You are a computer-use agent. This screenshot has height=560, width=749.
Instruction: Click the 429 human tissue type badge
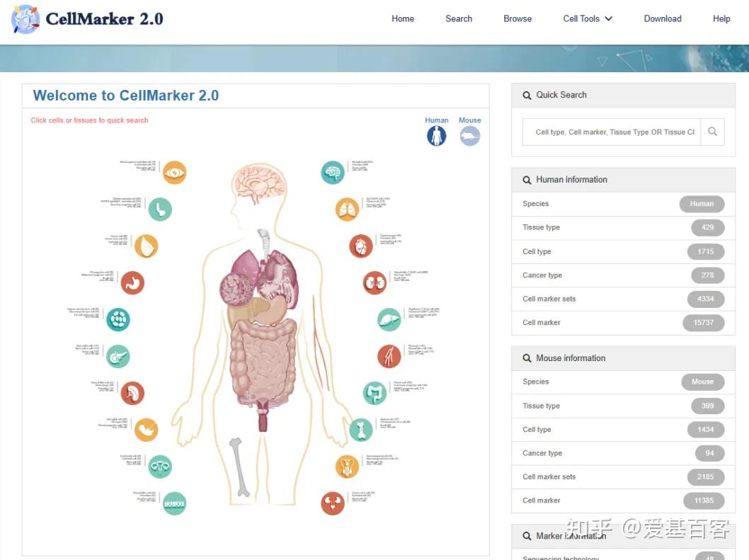tap(707, 227)
